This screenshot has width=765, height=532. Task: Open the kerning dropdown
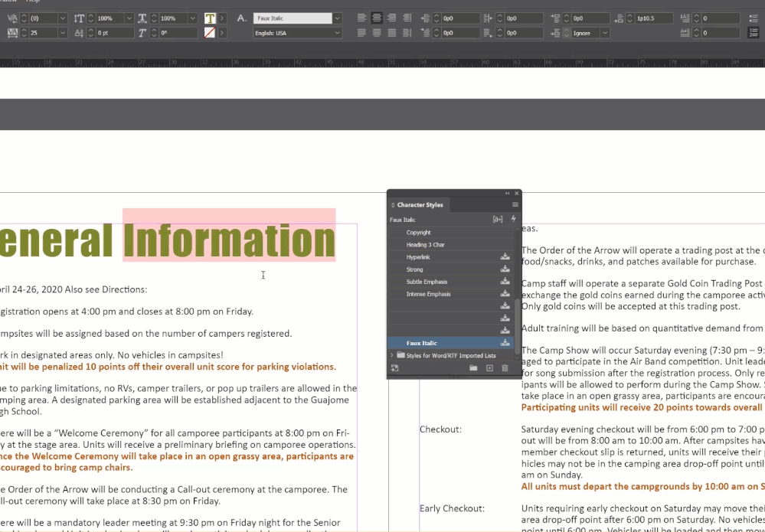click(x=63, y=18)
